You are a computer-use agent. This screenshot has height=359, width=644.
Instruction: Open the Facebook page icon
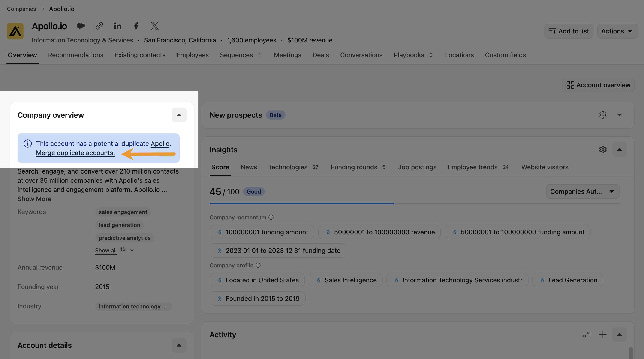[x=136, y=26]
